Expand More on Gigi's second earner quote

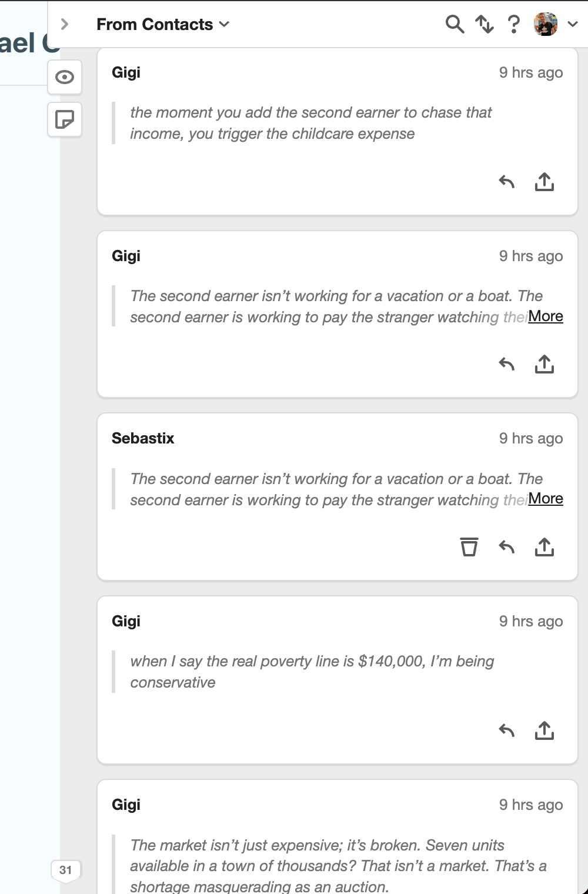tap(546, 316)
